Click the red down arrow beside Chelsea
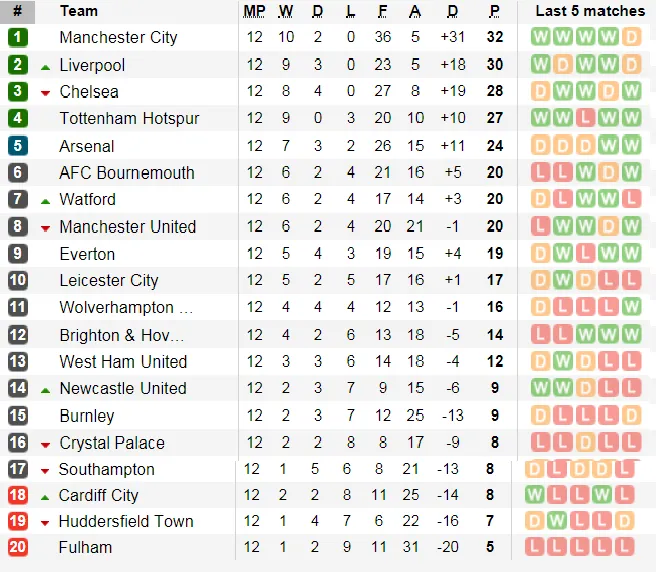This screenshot has width=656, height=572. tap(45, 93)
